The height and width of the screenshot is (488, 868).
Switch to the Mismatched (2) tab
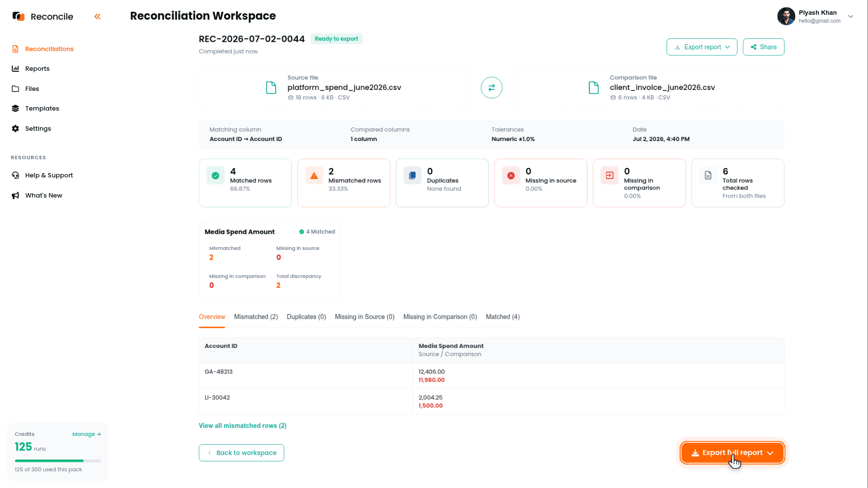(x=256, y=317)
